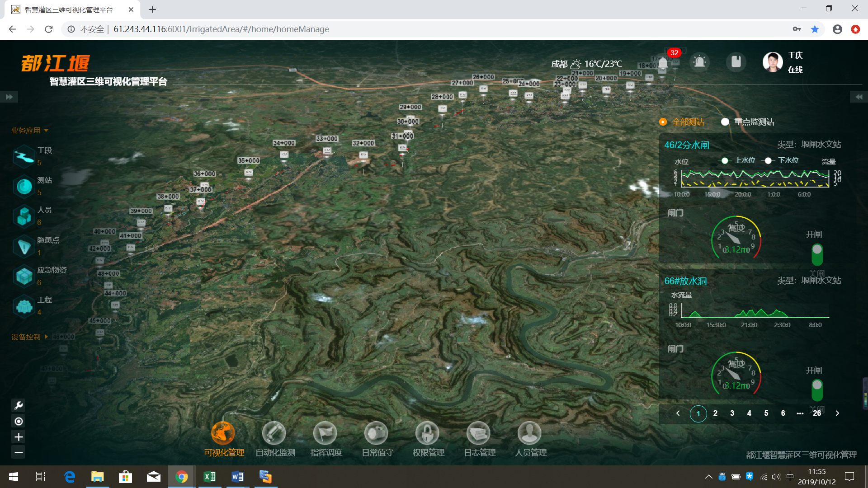This screenshot has width=868, height=488.
Task: Click the 测站 station icon
Action: click(24, 186)
